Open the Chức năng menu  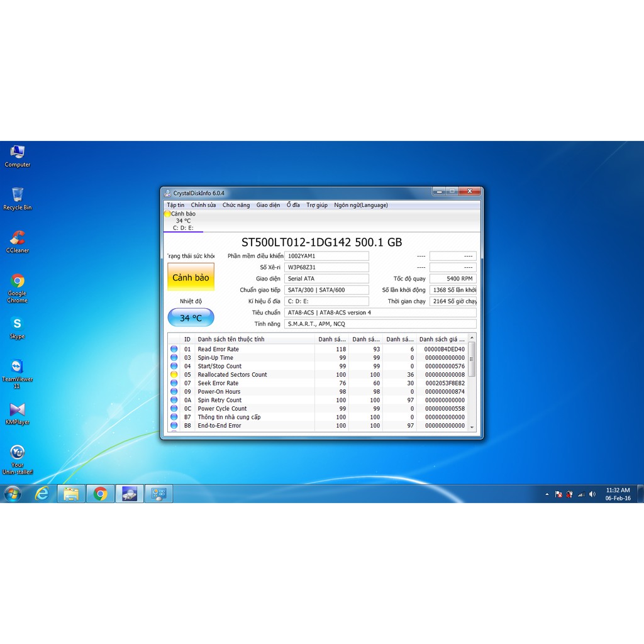pos(236,205)
